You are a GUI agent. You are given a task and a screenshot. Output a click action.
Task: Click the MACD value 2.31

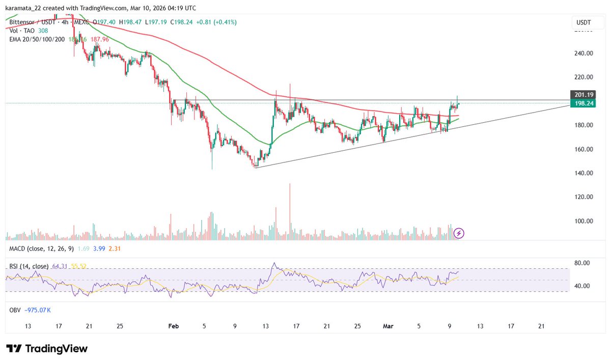point(114,248)
